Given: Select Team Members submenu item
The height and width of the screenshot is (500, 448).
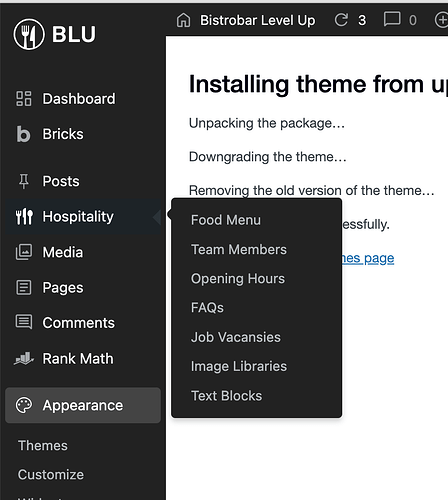Looking at the screenshot, I should coord(239,249).
